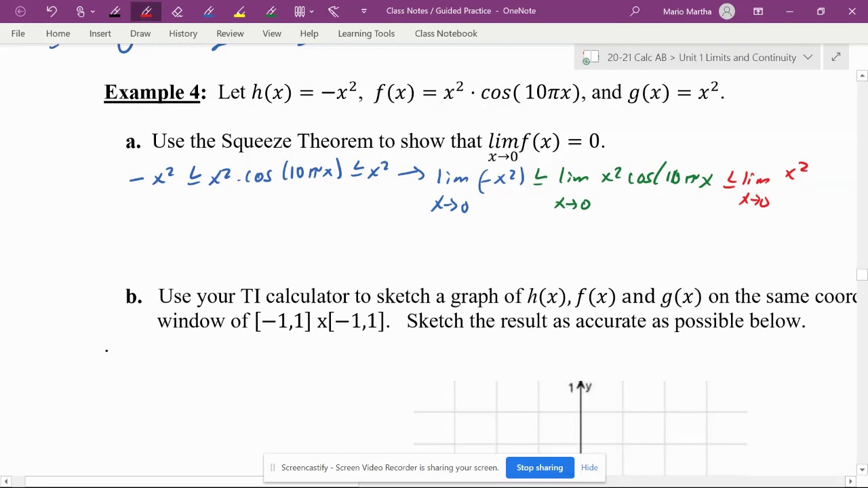Open the Help tab
The image size is (868, 488).
pyautogui.click(x=309, y=33)
